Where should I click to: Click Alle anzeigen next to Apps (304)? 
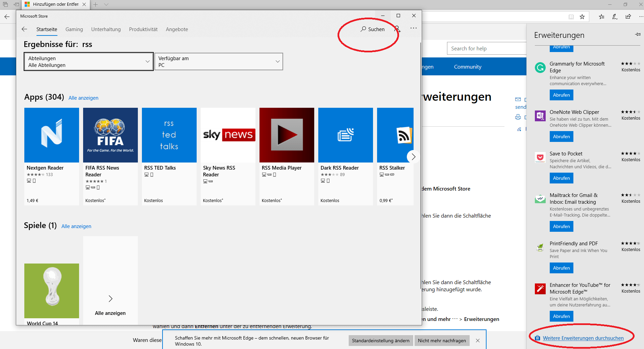click(x=83, y=98)
